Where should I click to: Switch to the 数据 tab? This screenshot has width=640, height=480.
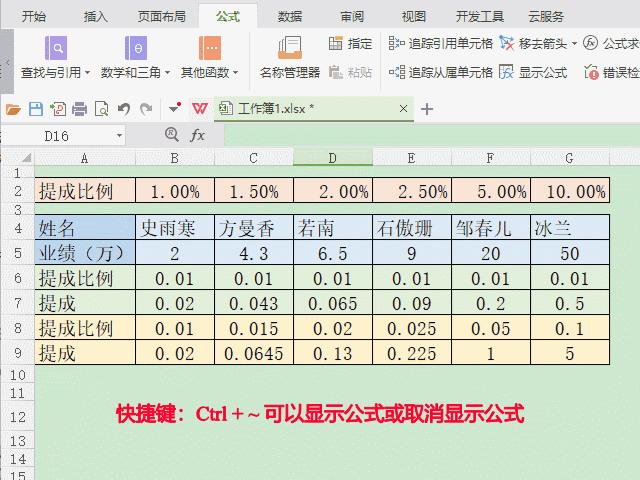[290, 16]
